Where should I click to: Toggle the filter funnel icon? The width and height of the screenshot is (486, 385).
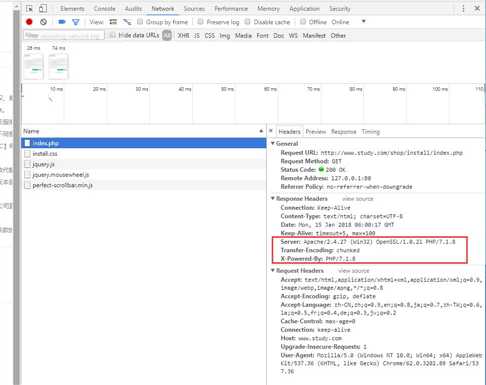[x=76, y=22]
